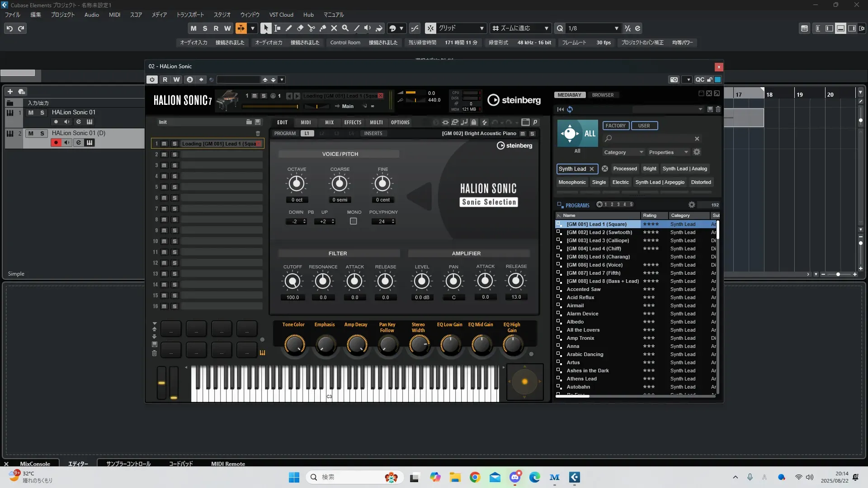Viewport: 868px width, 488px height.
Task: Select the Draw pencil tool
Action: click(288, 28)
